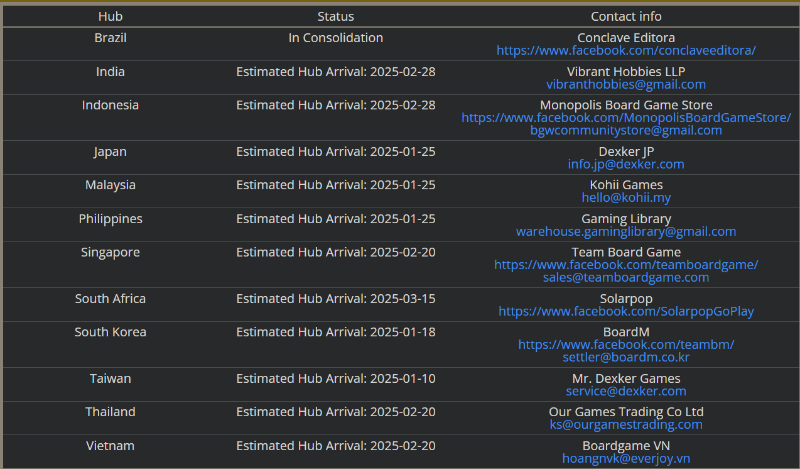Select the South Africa hub cell
The width and height of the screenshot is (800, 469).
pos(110,299)
